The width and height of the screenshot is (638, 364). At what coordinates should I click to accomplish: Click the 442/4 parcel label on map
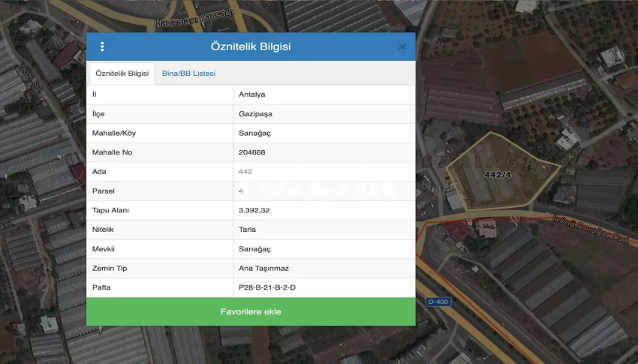coord(498,174)
